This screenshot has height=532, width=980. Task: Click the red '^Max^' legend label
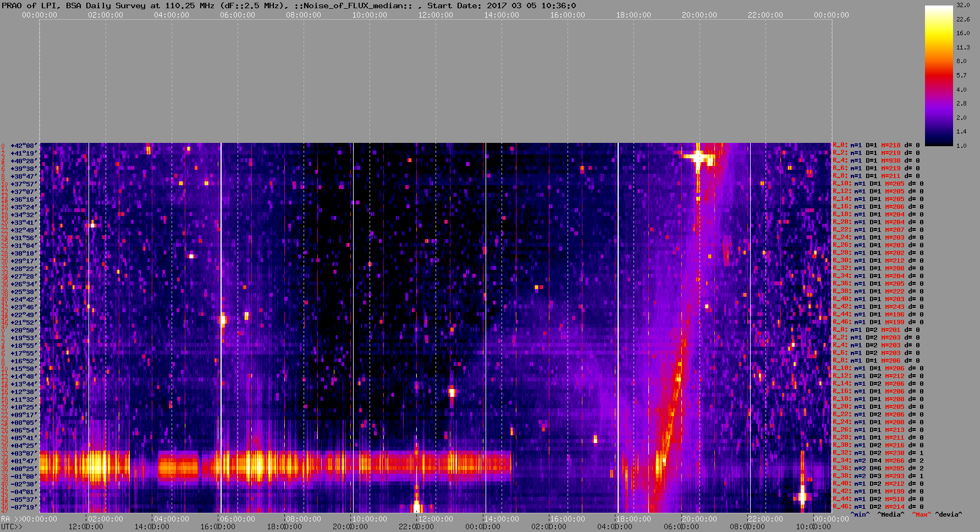tap(922, 514)
